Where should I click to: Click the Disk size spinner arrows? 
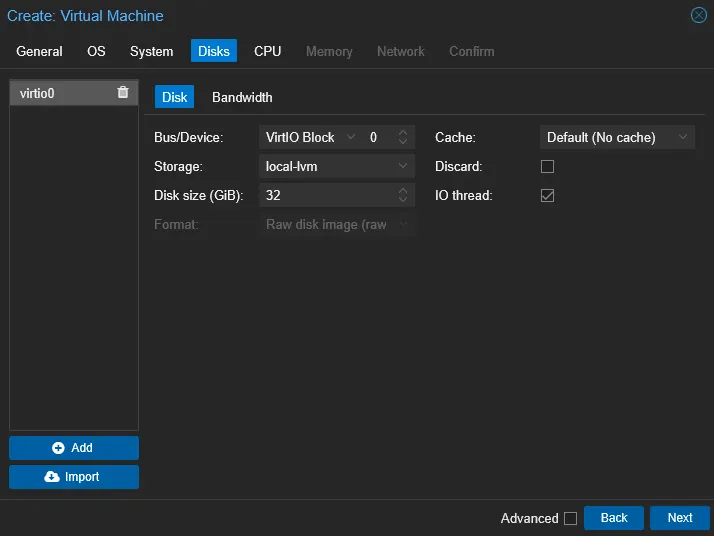click(403, 195)
